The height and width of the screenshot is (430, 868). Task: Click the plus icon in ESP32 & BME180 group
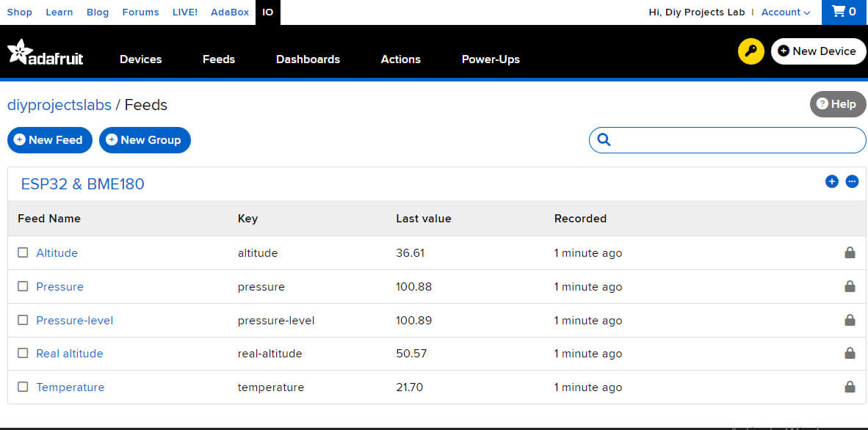pos(831,181)
